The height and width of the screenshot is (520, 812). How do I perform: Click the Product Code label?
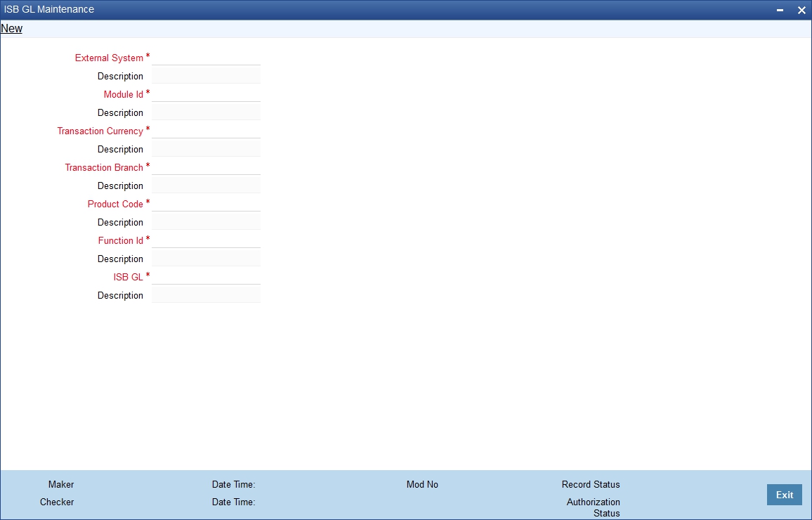coord(115,204)
